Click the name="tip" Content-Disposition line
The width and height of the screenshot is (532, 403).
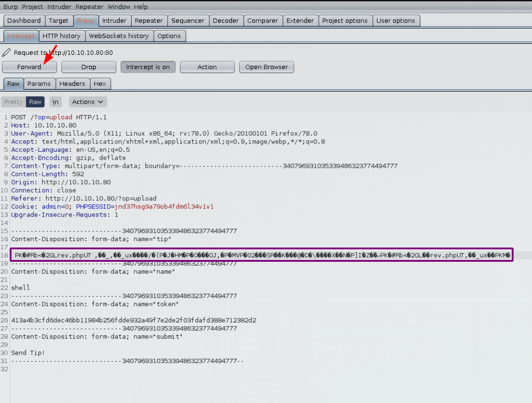[91, 240]
